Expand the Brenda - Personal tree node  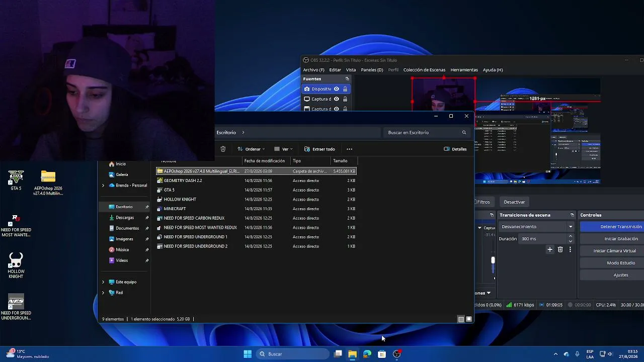tap(103, 186)
